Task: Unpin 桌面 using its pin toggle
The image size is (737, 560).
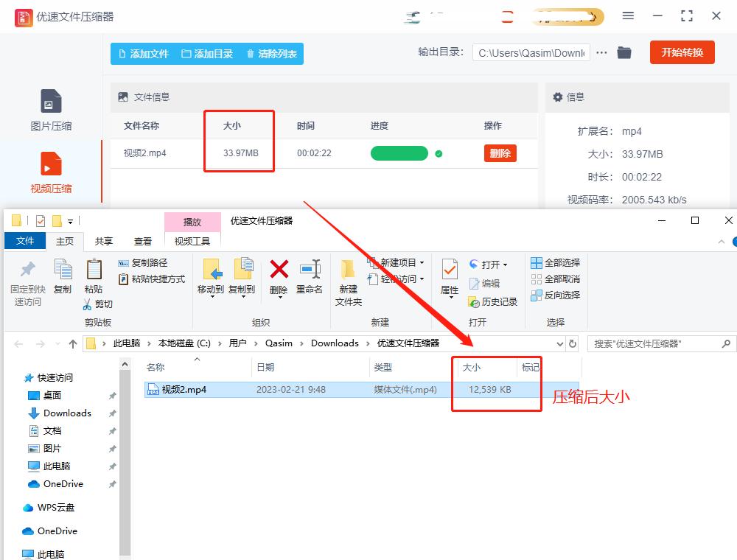Action: (111, 396)
